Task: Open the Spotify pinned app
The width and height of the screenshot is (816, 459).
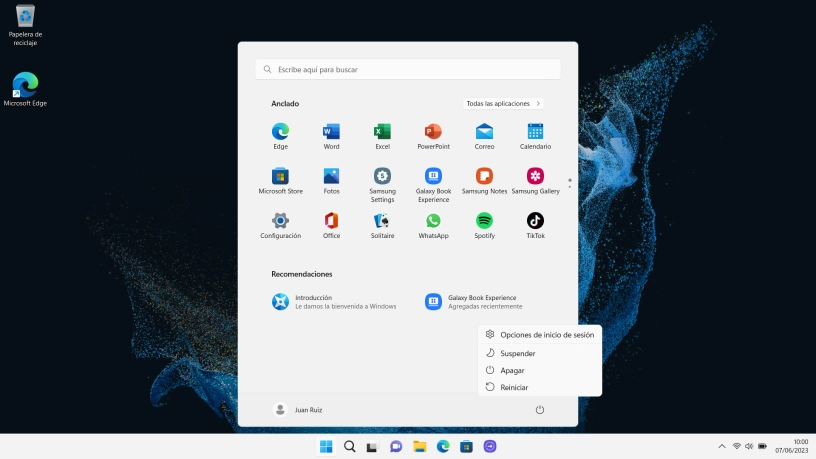Action: point(484,225)
